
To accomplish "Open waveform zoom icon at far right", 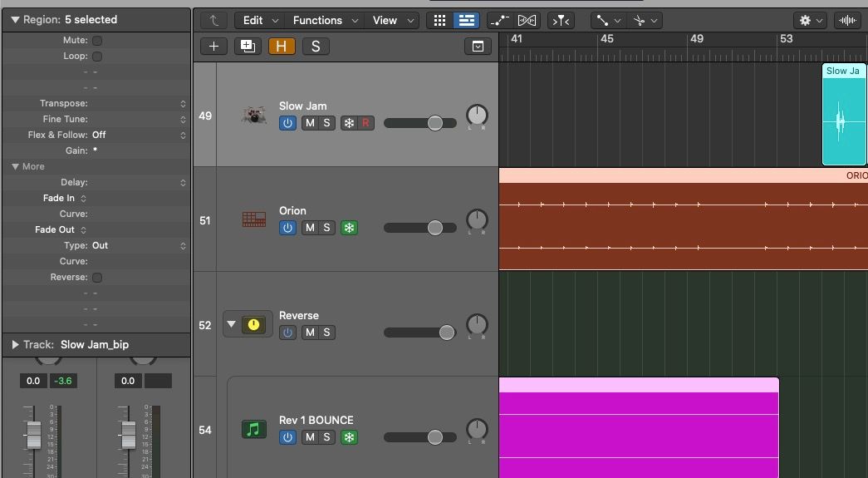I will [847, 21].
